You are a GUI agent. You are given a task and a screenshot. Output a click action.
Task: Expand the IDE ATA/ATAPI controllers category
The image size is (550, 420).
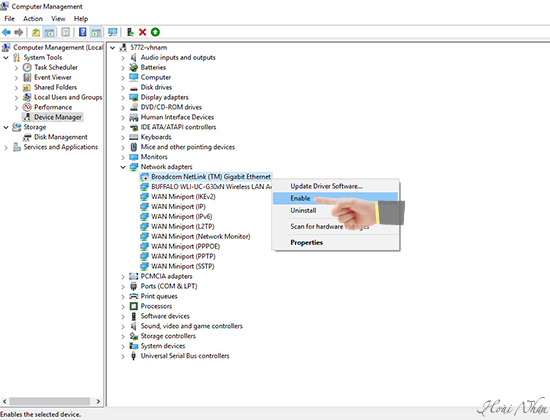pyautogui.click(x=123, y=127)
